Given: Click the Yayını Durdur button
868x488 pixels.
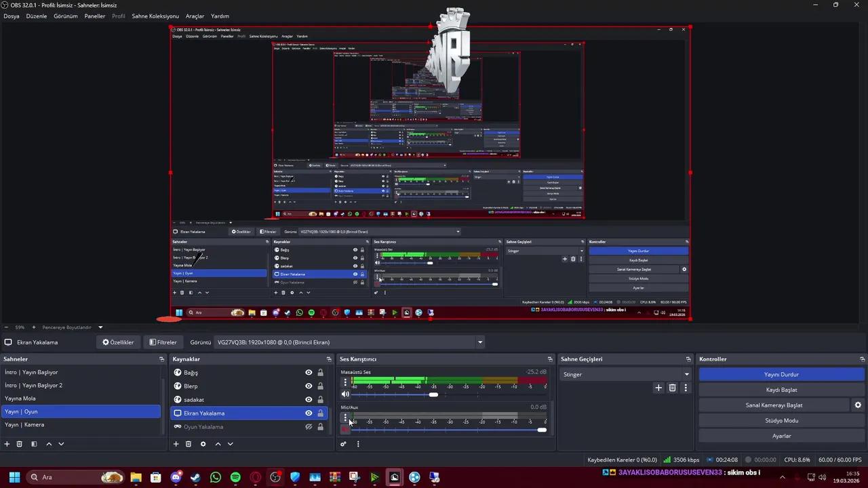Looking at the screenshot, I should 781,374.
